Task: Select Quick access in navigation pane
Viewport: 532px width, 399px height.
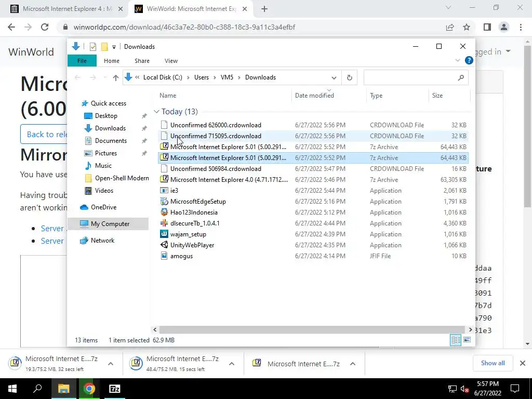Action: point(108,103)
